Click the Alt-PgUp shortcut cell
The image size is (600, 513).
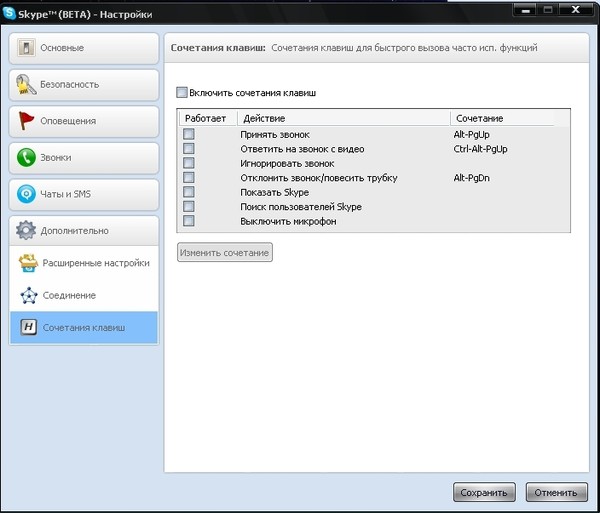click(471, 135)
